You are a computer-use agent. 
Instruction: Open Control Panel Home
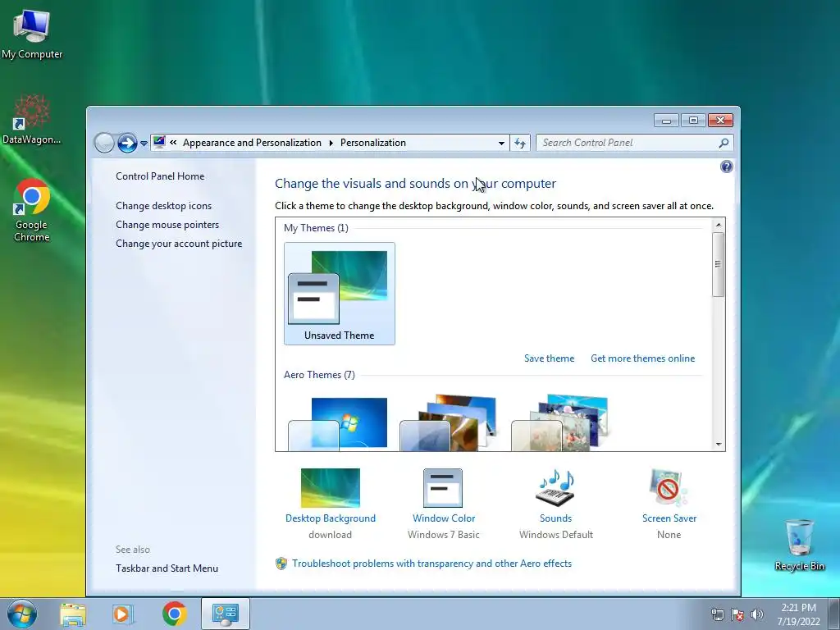(x=160, y=176)
